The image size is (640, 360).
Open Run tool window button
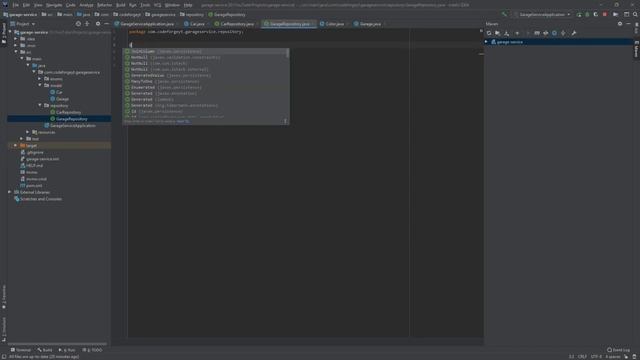pyautogui.click(x=67, y=350)
